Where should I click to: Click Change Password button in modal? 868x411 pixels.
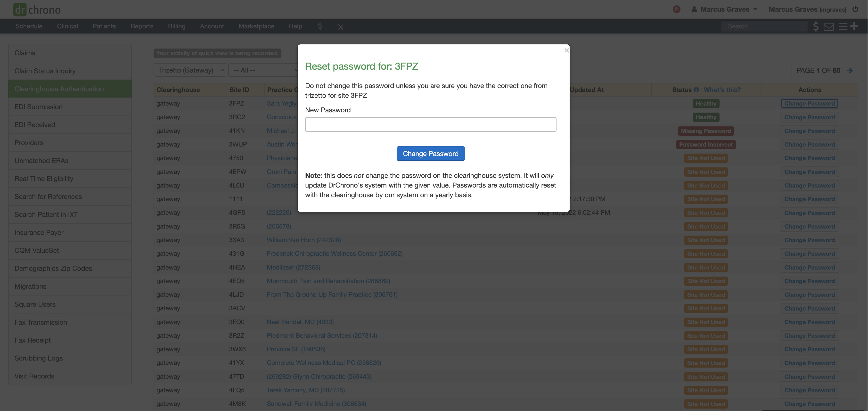[430, 153]
